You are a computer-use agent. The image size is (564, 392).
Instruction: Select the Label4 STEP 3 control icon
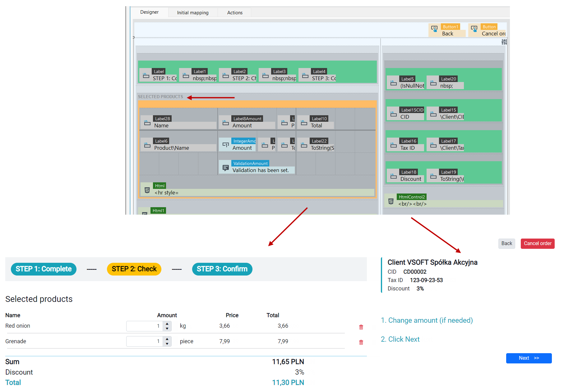point(305,75)
